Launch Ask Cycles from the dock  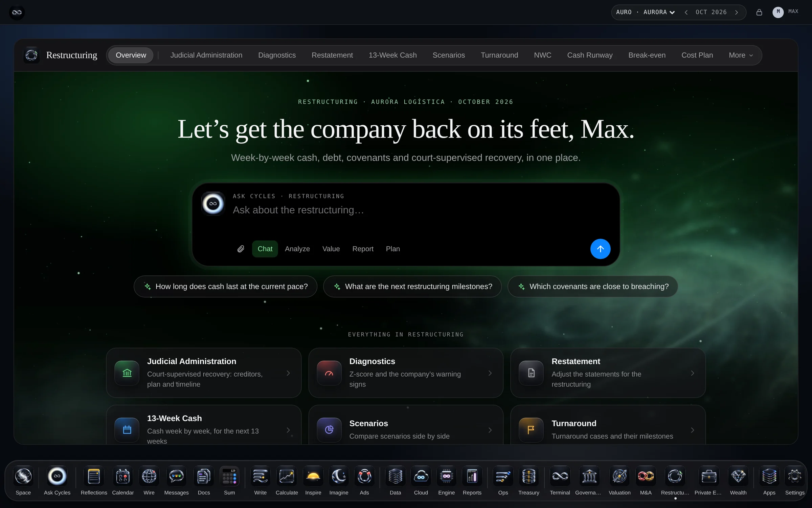57,477
